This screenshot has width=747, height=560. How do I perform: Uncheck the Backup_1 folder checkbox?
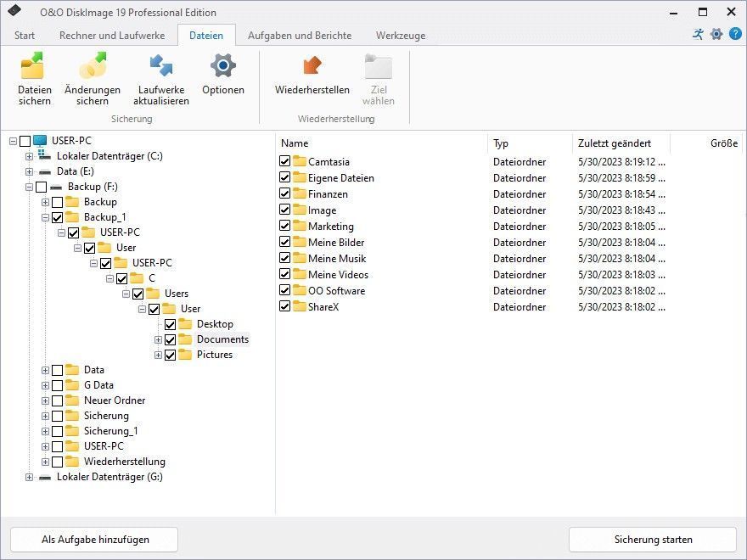[x=57, y=217]
